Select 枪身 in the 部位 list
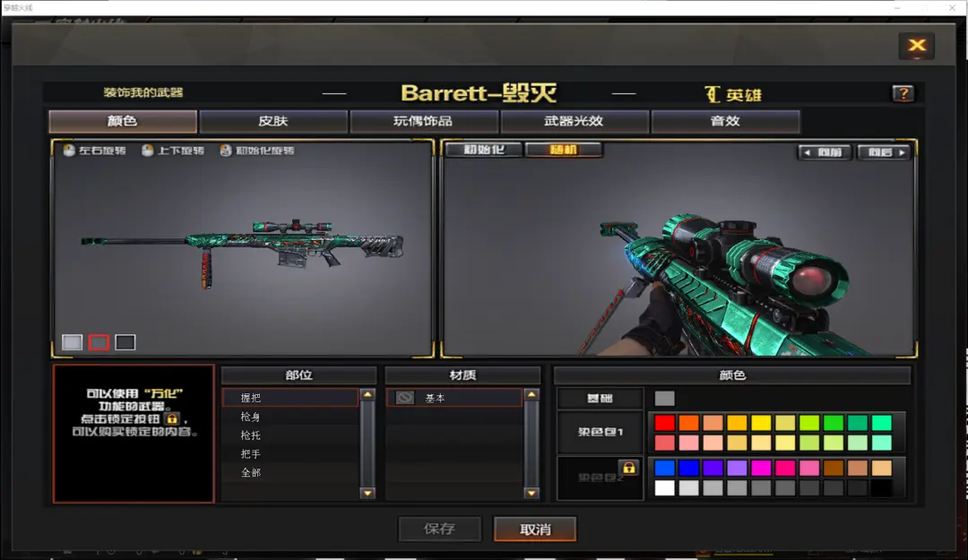Screen dimensions: 968x560 (x=290, y=417)
